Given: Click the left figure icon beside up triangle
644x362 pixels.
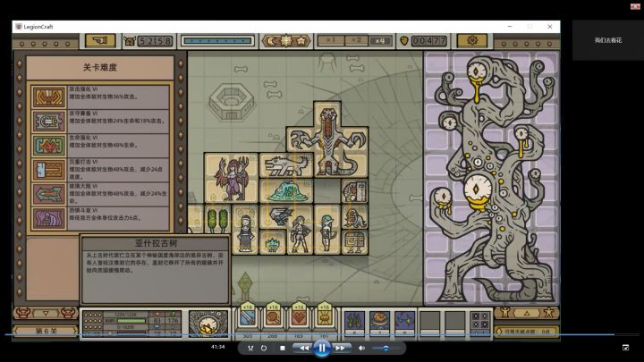Looking at the screenshot, I should point(504,313).
